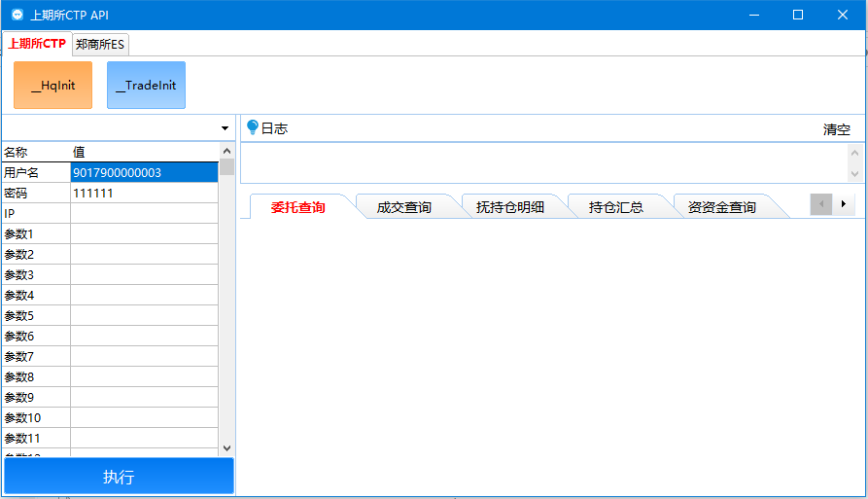This screenshot has width=868, height=499.
Task: Switch to the 郑商所ES tab
Action: [x=100, y=45]
